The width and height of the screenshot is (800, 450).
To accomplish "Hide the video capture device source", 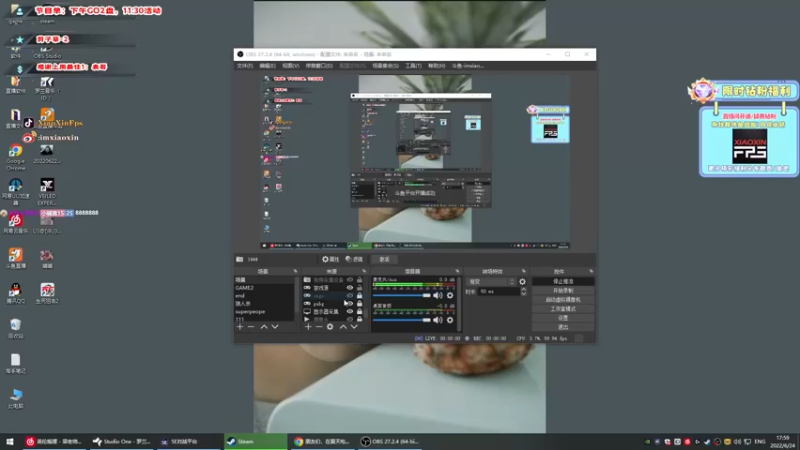I will pos(350,280).
